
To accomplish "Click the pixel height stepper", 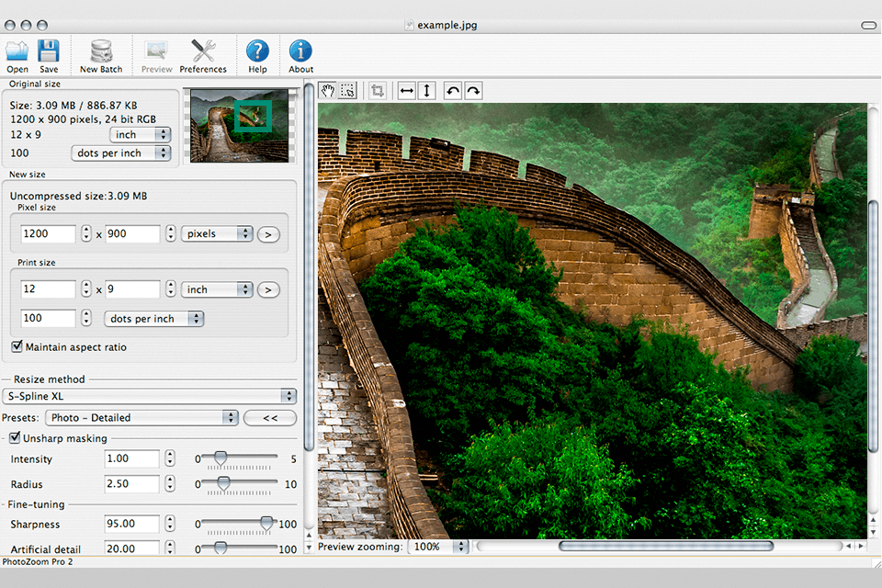I will tap(171, 233).
